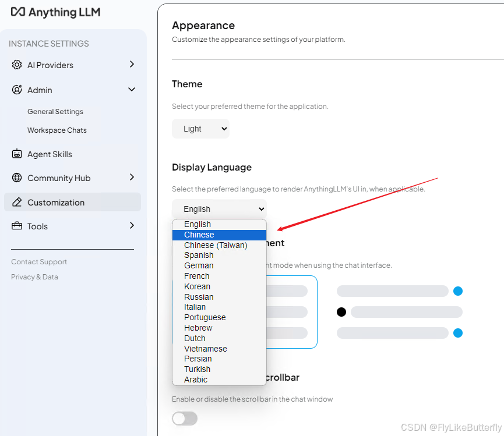Open the Tools section
This screenshot has height=436, width=504.
37,226
